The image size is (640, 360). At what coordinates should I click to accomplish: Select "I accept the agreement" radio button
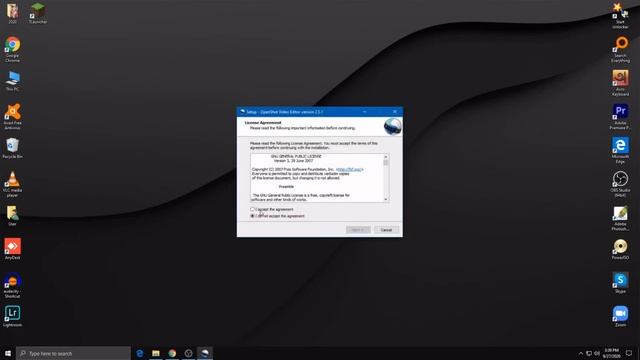pos(252,209)
